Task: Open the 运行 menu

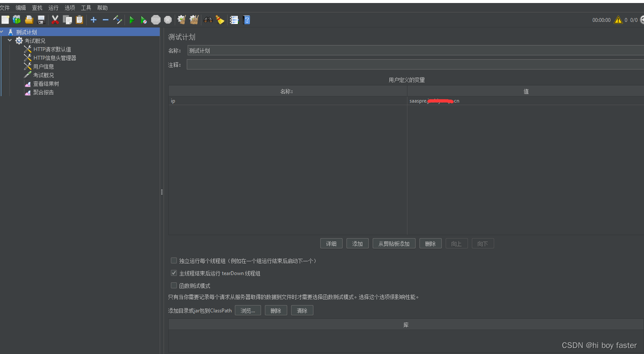Action: [53, 8]
